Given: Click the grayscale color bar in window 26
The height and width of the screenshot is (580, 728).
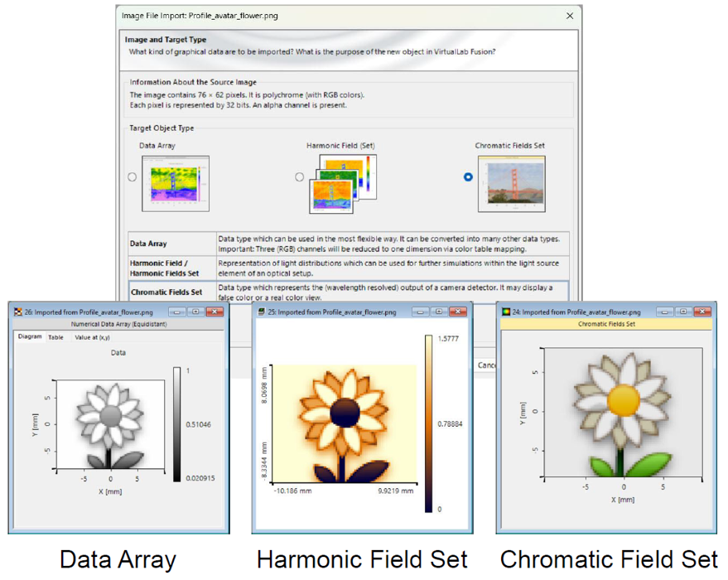Looking at the screenshot, I should tap(177, 424).
